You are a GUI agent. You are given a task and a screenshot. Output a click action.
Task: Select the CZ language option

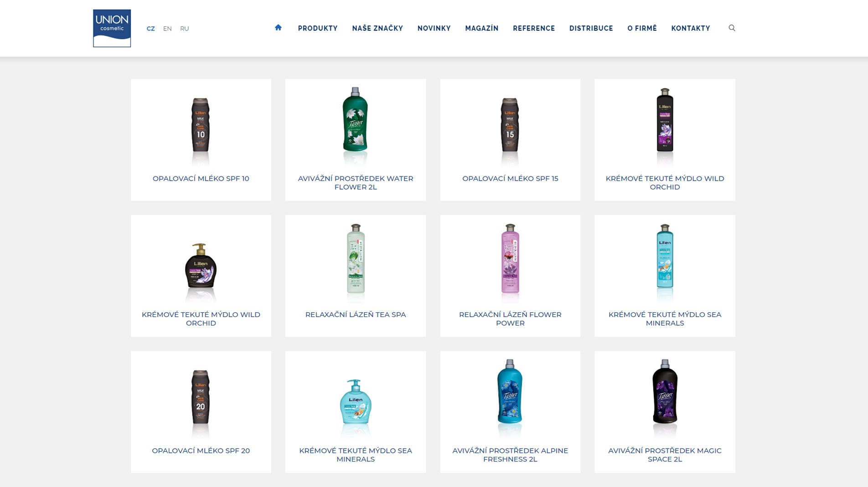tap(150, 28)
